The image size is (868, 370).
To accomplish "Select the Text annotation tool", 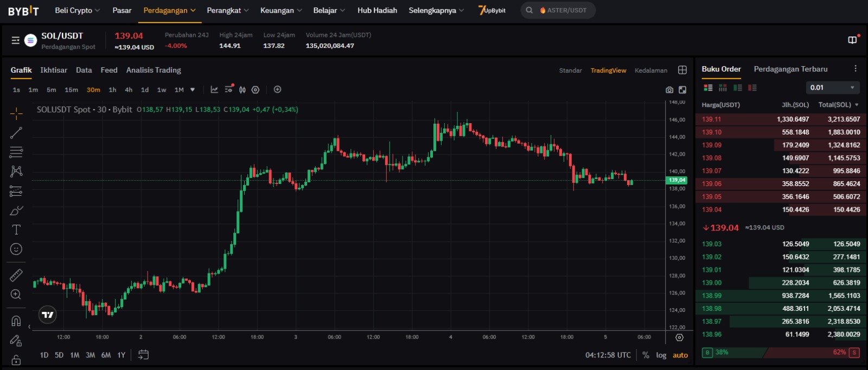I will click(x=16, y=229).
